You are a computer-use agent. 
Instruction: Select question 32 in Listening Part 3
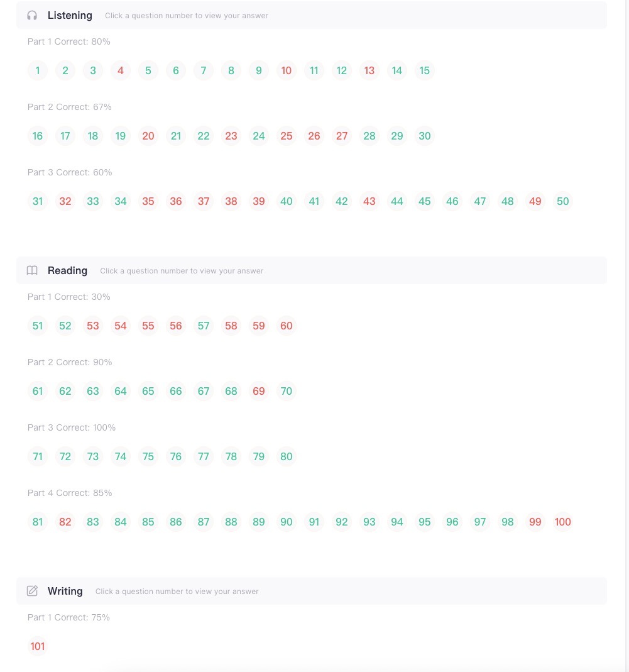click(65, 201)
